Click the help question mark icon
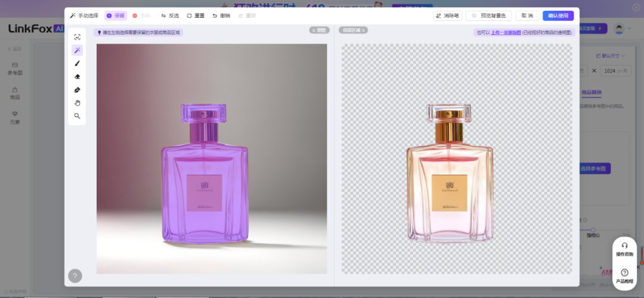Viewport: 644px width, 298px height. coord(75,276)
